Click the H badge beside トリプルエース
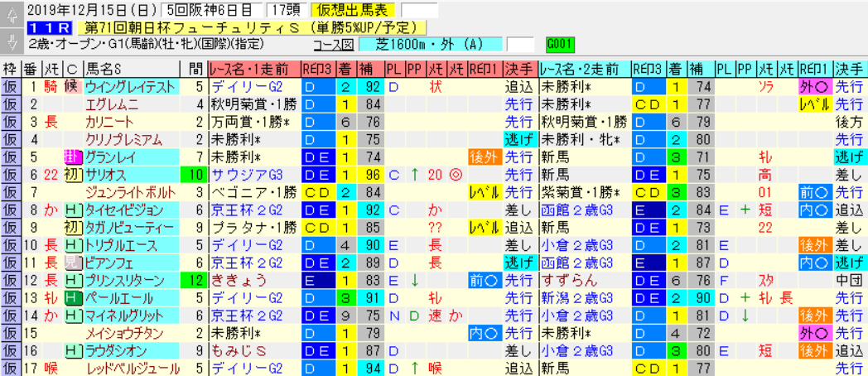The image size is (868, 376). [73, 245]
